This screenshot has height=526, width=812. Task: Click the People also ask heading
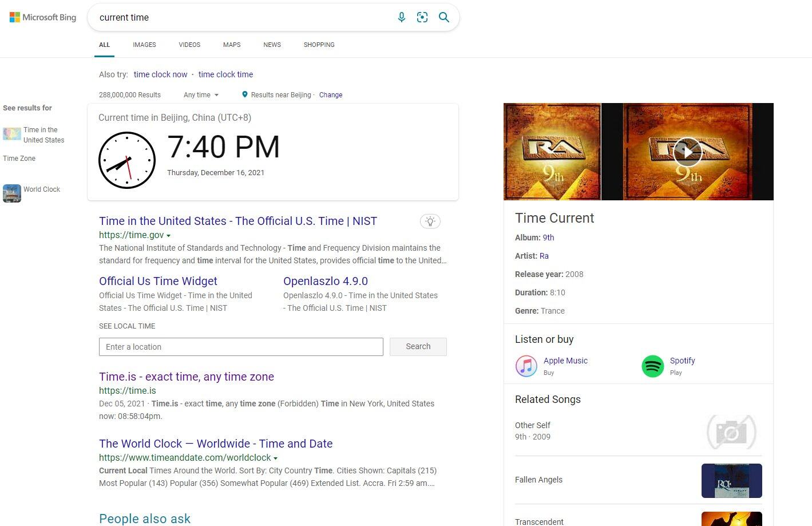145,519
